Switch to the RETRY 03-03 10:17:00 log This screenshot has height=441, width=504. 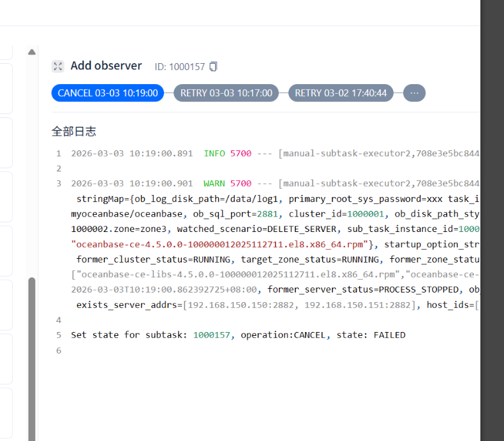click(226, 93)
